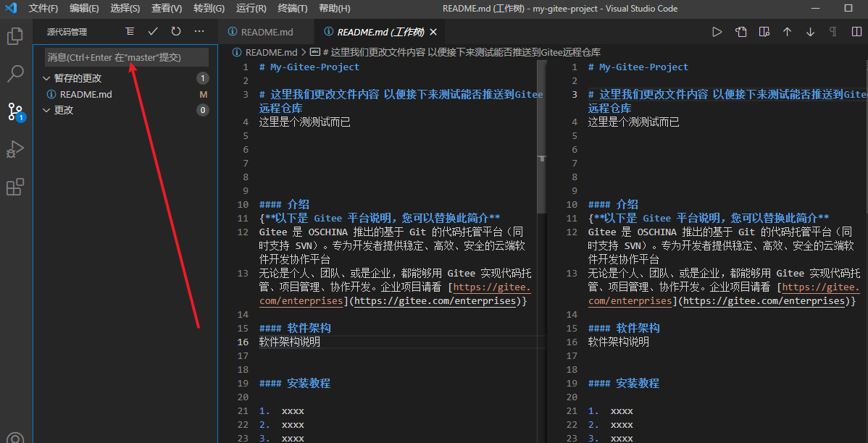Click "#### 安装教程" heading in left editor
The width and height of the screenshot is (868, 443).
tap(295, 383)
